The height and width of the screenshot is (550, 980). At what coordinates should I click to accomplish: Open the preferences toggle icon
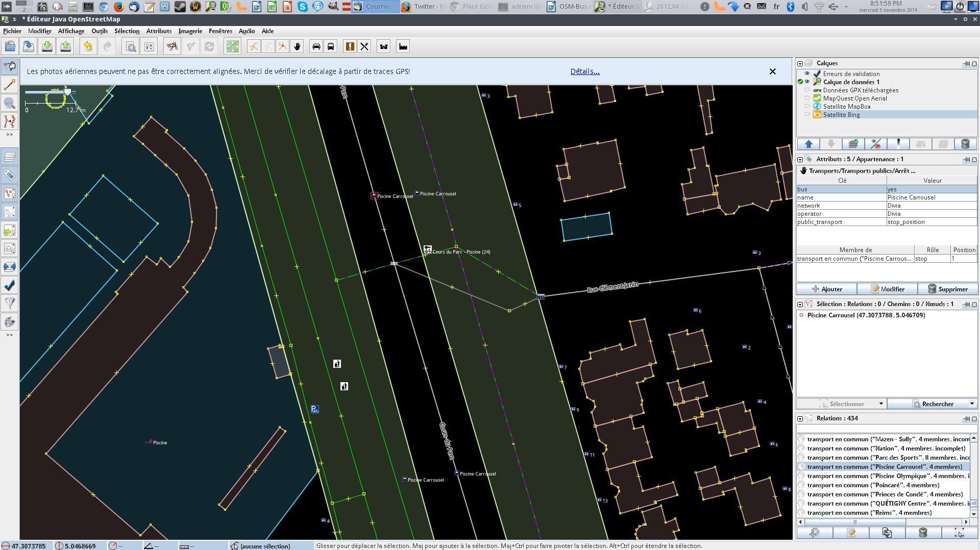[x=149, y=46]
